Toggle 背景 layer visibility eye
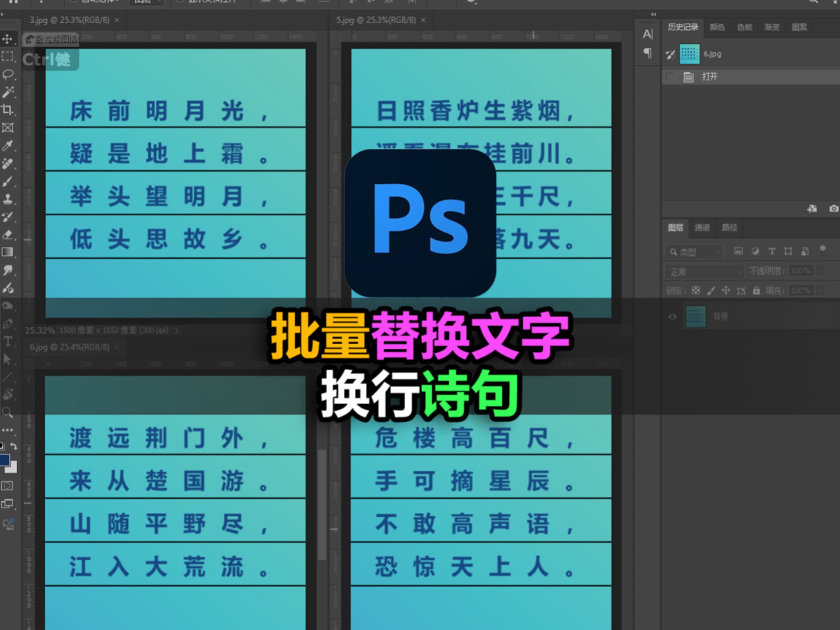 point(672,316)
